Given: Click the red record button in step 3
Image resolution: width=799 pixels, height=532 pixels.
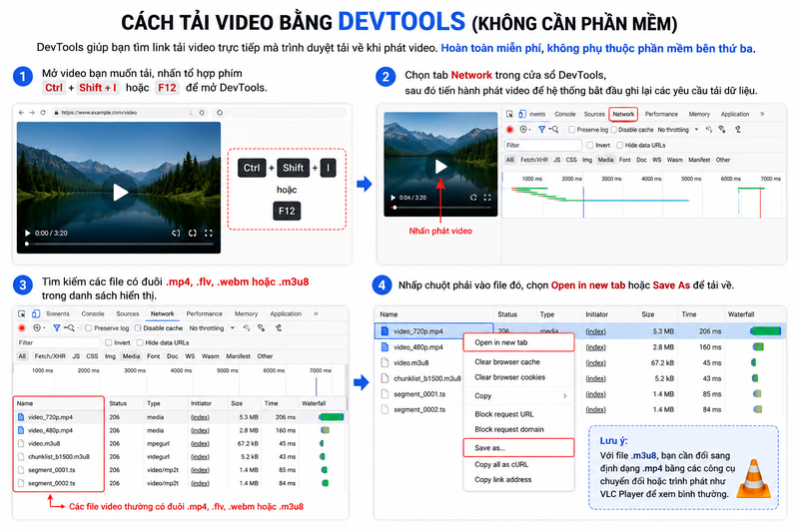Looking at the screenshot, I should [21, 327].
